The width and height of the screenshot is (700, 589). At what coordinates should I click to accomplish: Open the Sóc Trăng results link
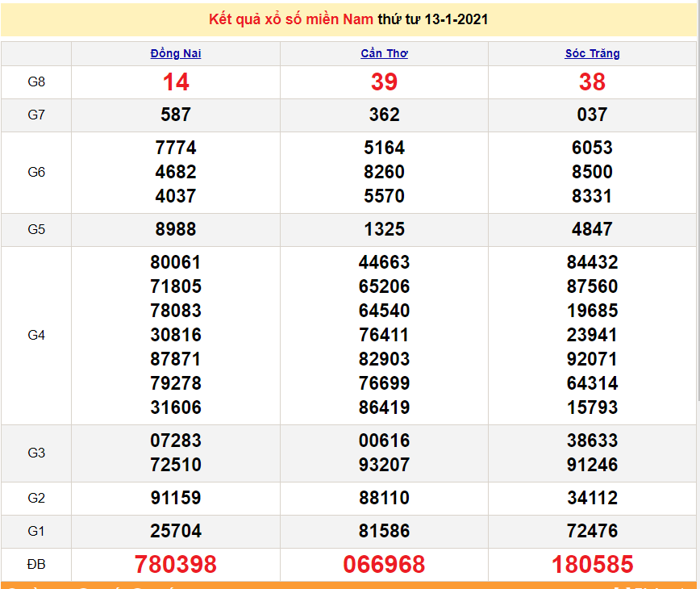click(593, 53)
